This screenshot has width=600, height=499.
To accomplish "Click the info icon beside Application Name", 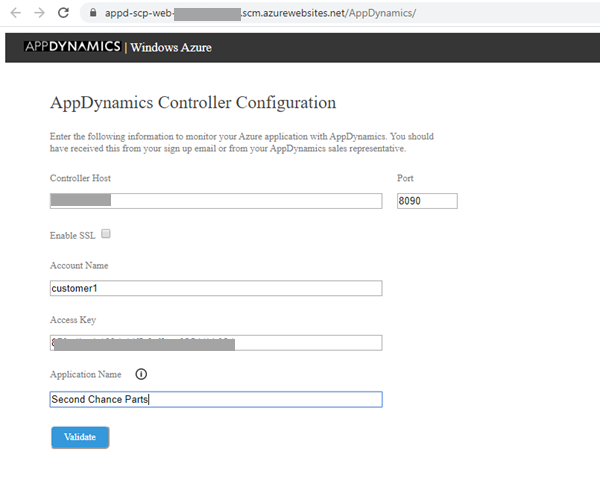I will pos(140,375).
